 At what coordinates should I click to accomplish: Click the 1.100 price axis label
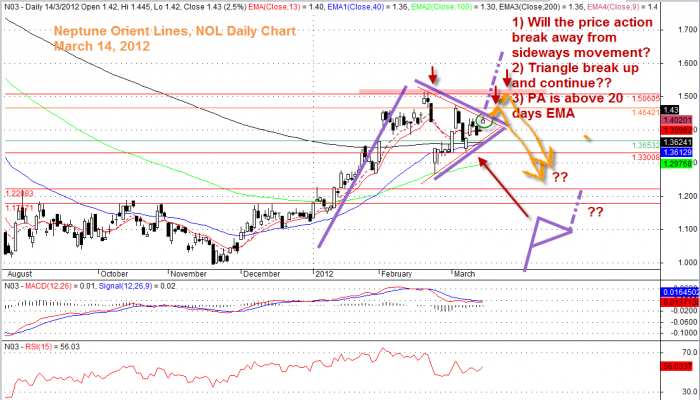(687, 229)
